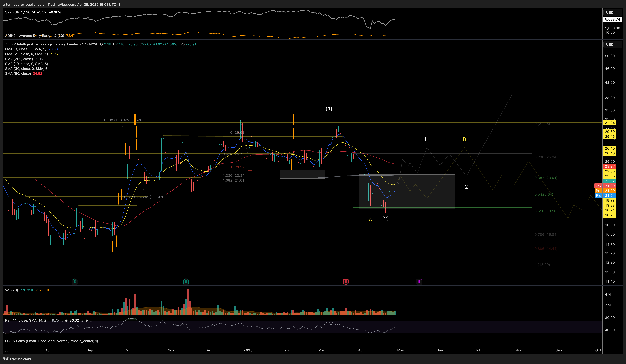The width and height of the screenshot is (626, 364).
Task: Click the 50.00 price scale label
Action: tap(610, 56)
